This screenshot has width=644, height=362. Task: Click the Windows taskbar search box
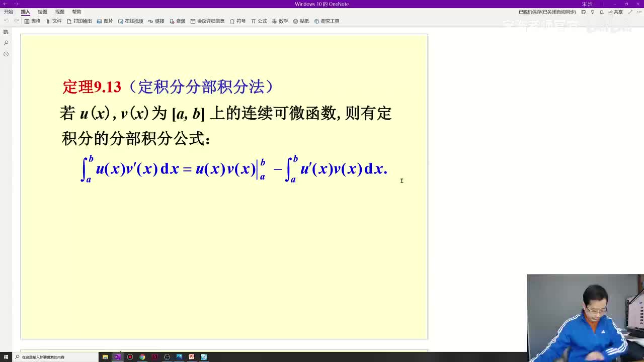tap(55, 357)
